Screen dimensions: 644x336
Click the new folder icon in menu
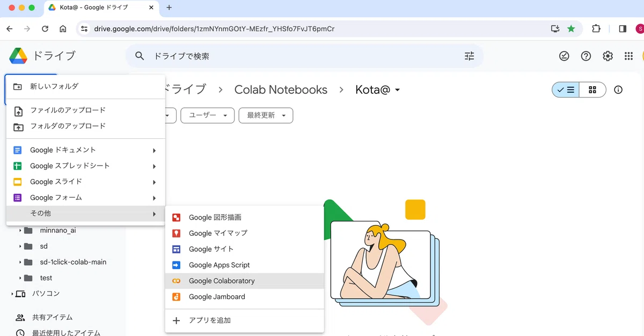point(18,86)
